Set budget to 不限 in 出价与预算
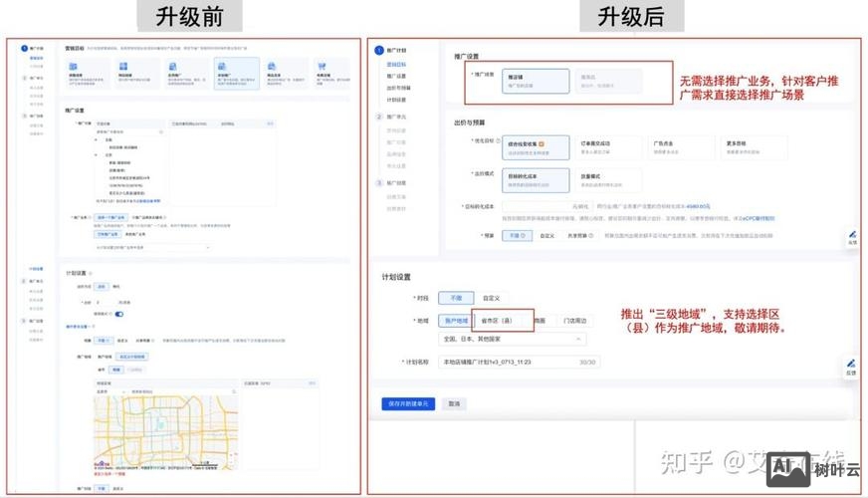Screen dimensions: 868x498 (x=517, y=235)
